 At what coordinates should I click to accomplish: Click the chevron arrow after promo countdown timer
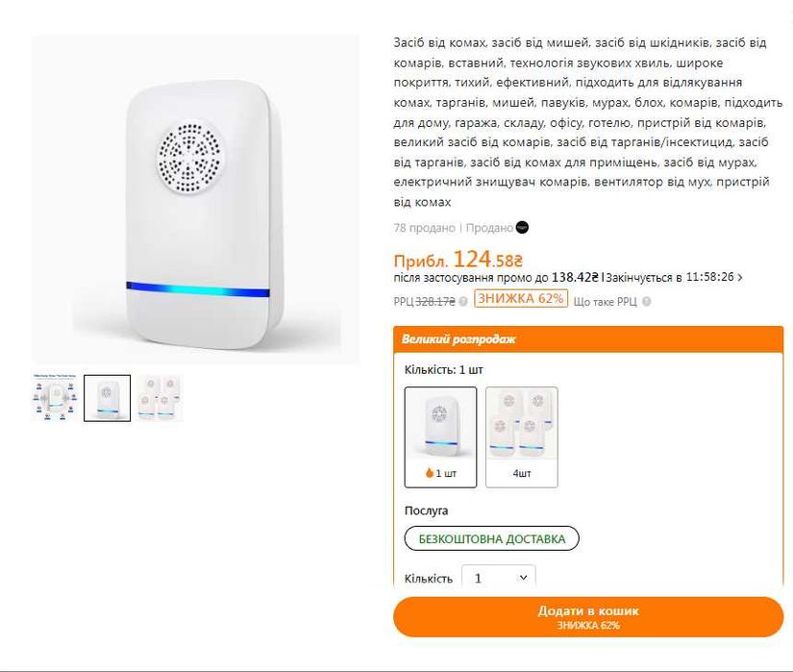point(739,277)
